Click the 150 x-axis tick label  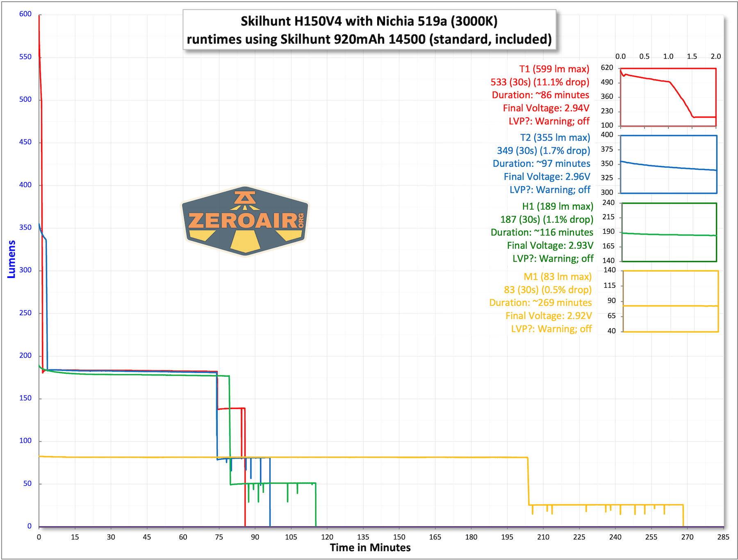point(399,537)
